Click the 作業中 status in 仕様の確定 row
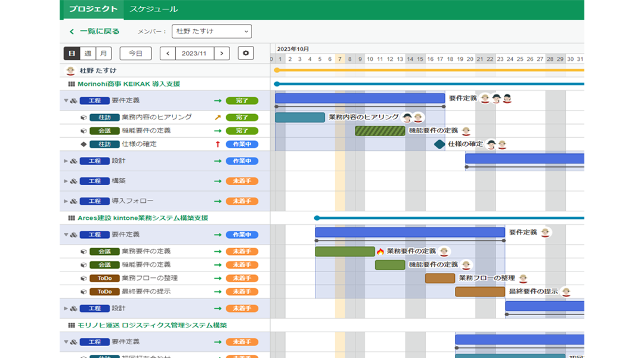 click(242, 144)
